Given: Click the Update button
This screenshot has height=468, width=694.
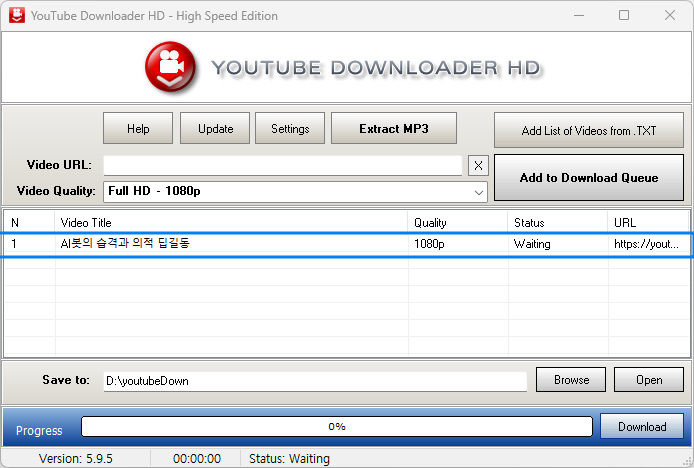Looking at the screenshot, I should pos(215,128).
